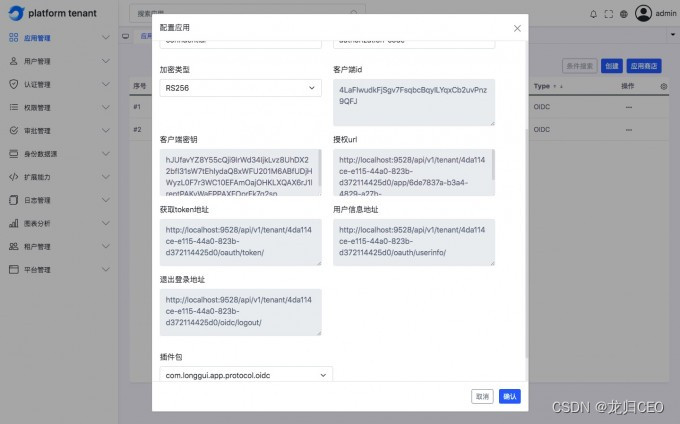Click the 搜索应用 search box
This screenshot has height=424, width=680.
(x=247, y=13)
